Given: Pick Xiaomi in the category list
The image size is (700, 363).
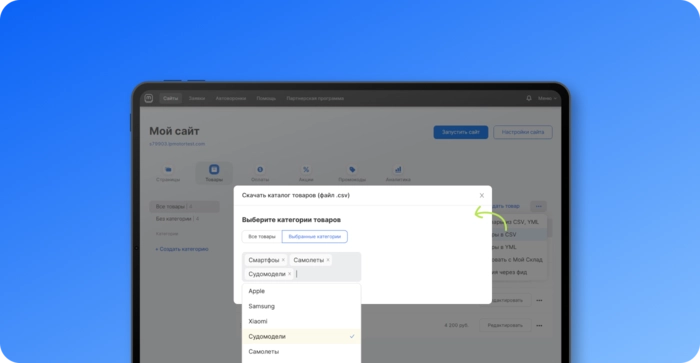Looking at the screenshot, I should tap(301, 321).
